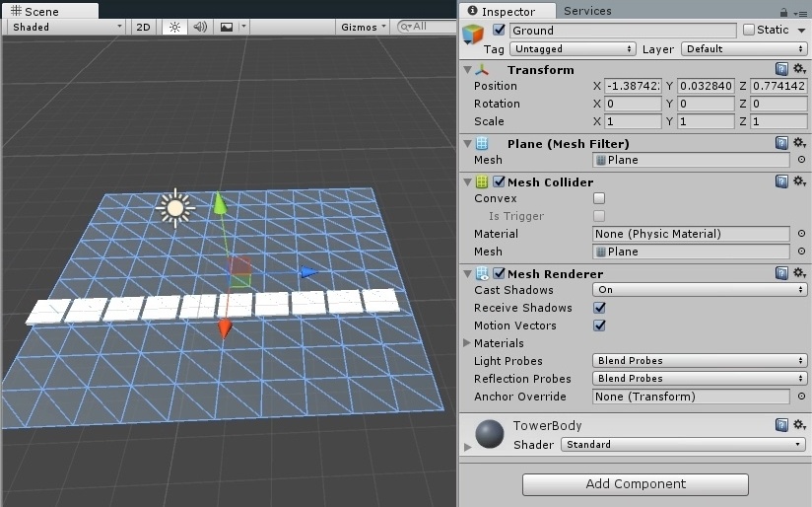
Task: Click the Rotation X value field
Action: pyautogui.click(x=633, y=104)
